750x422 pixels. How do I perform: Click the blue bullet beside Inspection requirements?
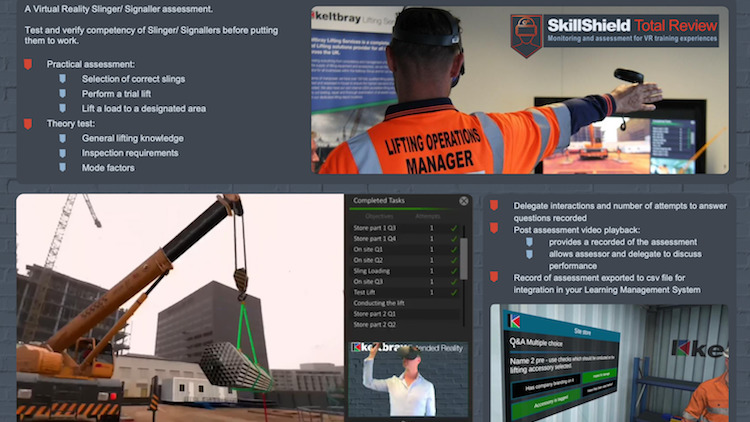(x=63, y=153)
